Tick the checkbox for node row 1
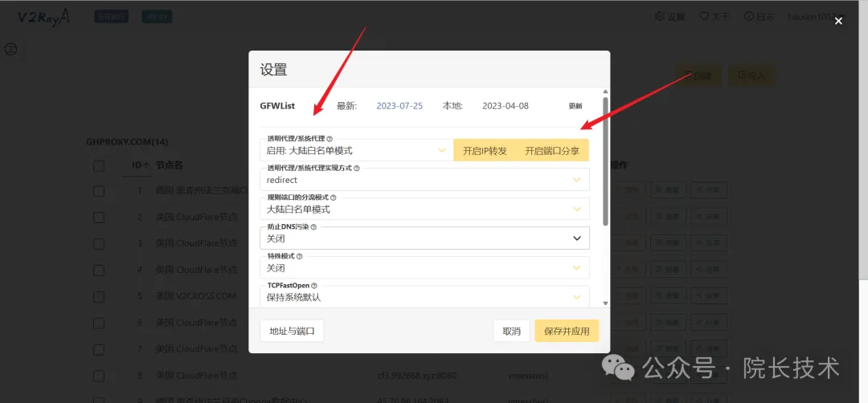The image size is (868, 403). click(99, 191)
